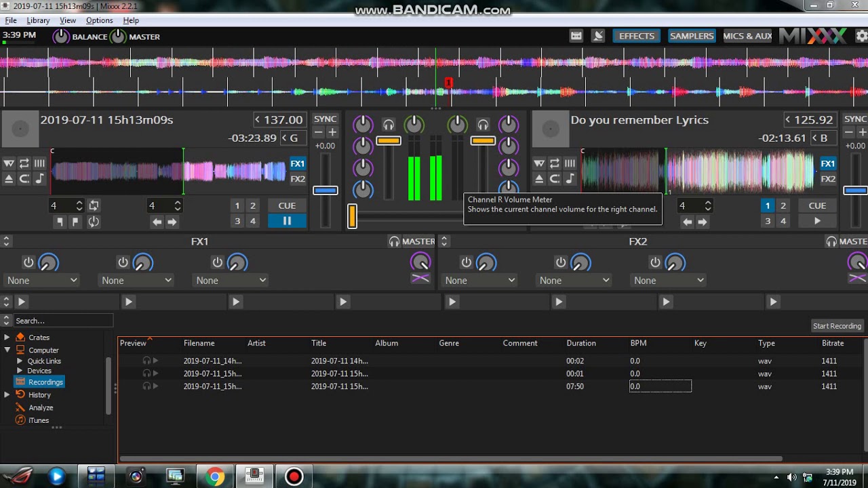Jump backward with right deck left arrow
Viewport: 868px width, 488px height.
click(688, 222)
